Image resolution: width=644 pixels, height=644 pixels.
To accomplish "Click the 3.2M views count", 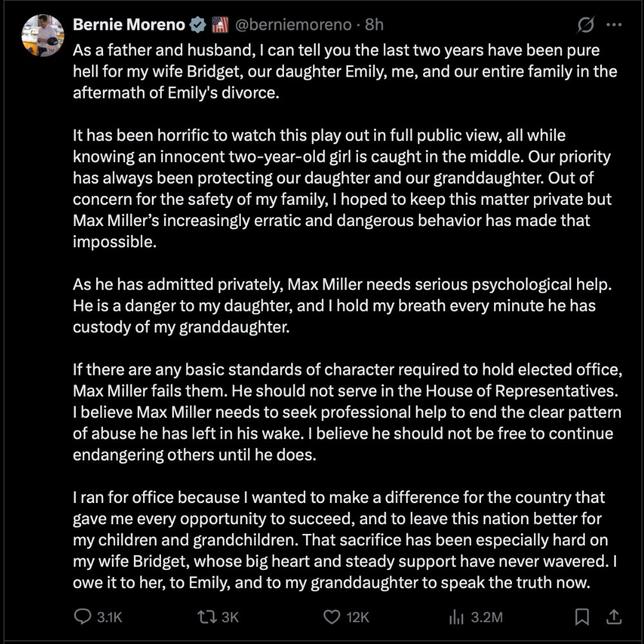I will pyautogui.click(x=487, y=618).
